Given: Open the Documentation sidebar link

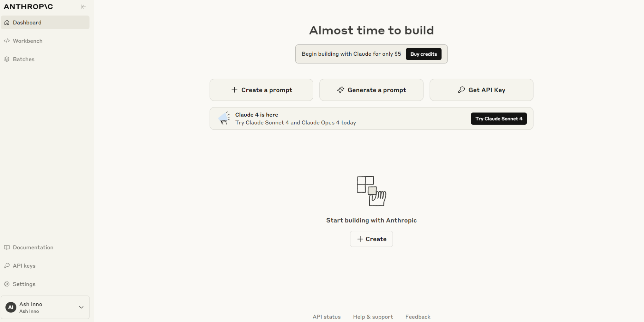Looking at the screenshot, I should point(45,247).
